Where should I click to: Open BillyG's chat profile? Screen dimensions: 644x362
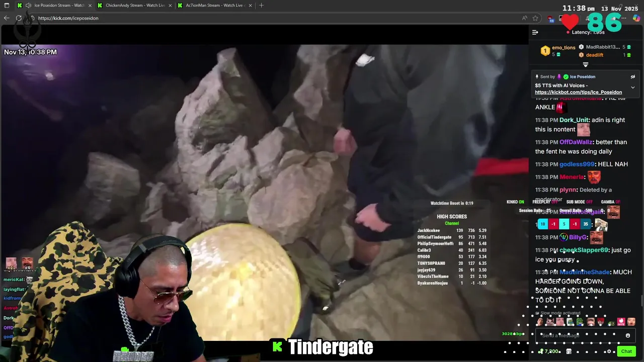coord(578,237)
